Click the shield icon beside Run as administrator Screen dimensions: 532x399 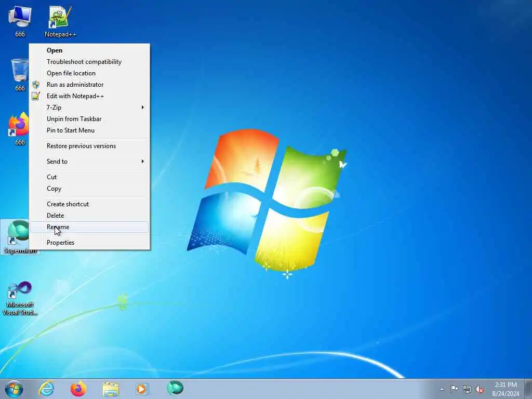pos(36,85)
